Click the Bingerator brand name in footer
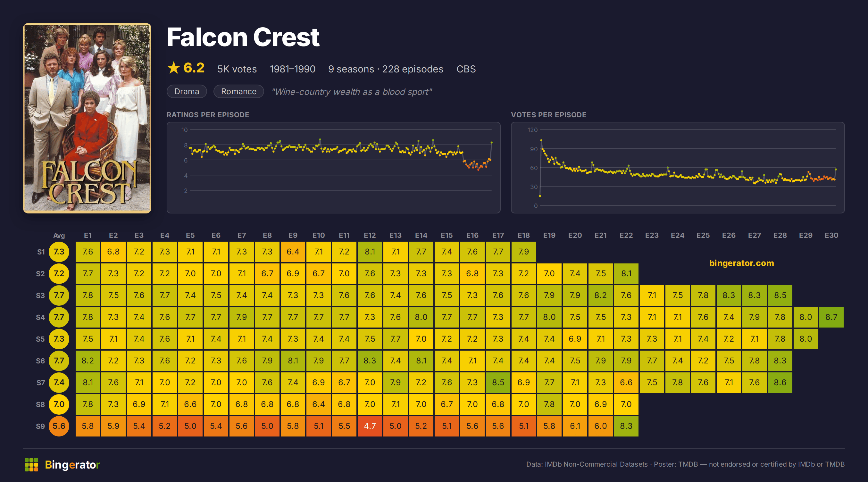Image resolution: width=868 pixels, height=482 pixels. coord(72,464)
